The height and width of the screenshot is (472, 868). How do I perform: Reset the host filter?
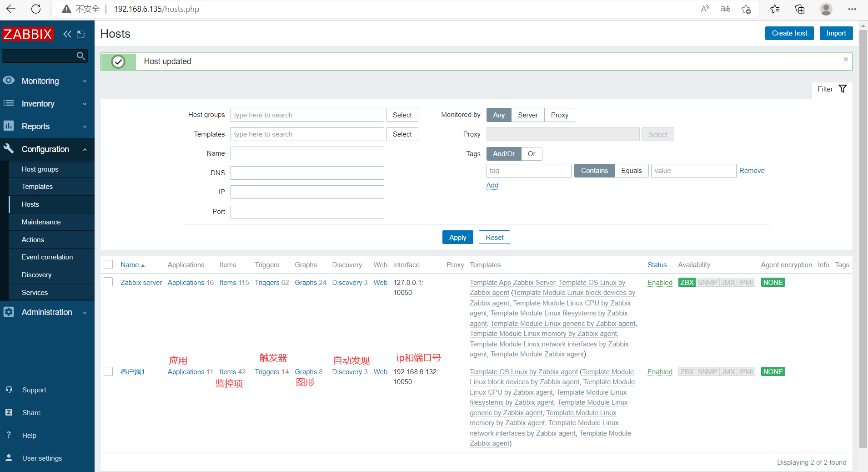click(x=494, y=237)
